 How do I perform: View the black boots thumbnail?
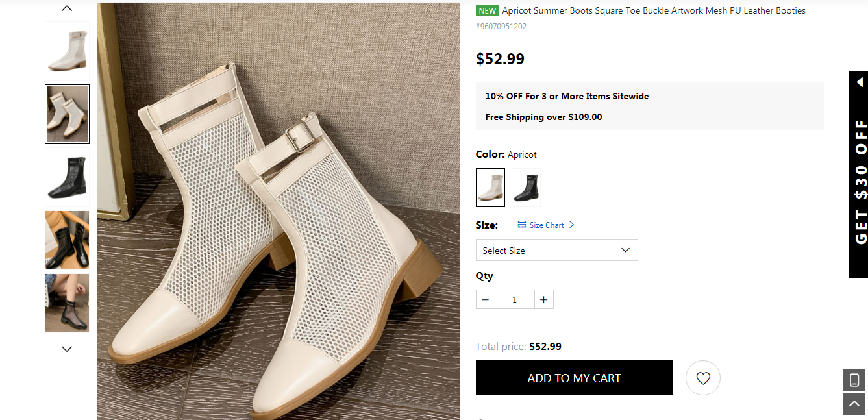tap(67, 177)
